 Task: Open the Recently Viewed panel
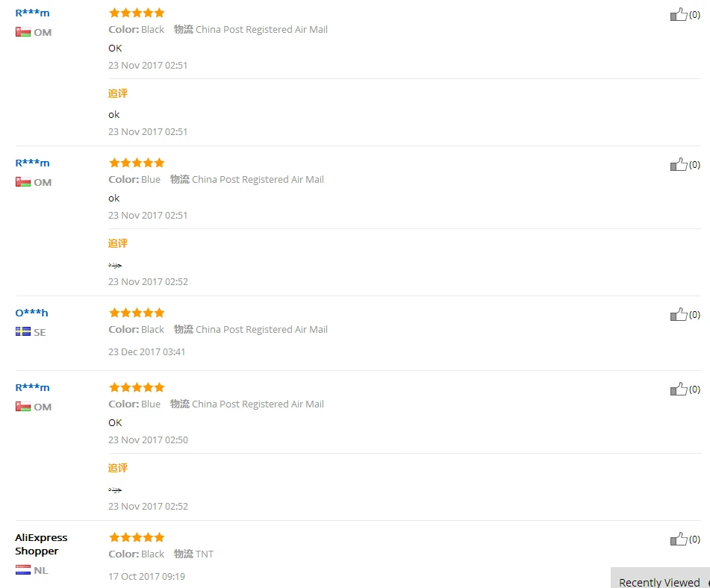[x=660, y=581]
